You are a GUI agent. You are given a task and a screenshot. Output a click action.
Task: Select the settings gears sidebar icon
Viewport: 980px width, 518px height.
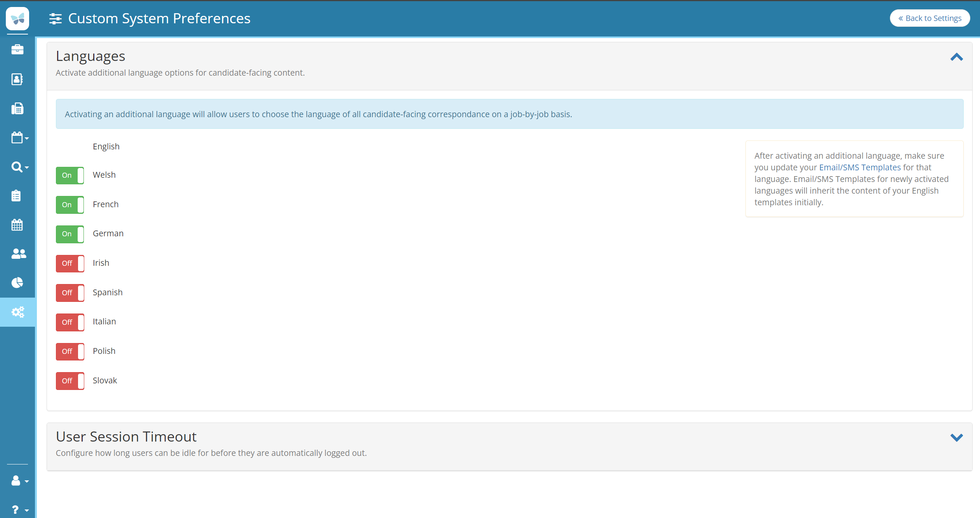point(17,312)
